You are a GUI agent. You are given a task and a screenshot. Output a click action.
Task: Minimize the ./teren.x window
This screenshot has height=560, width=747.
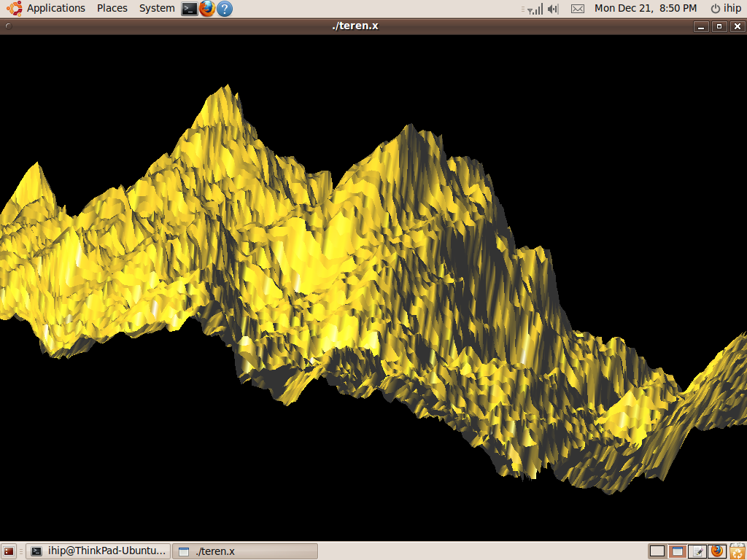702,26
